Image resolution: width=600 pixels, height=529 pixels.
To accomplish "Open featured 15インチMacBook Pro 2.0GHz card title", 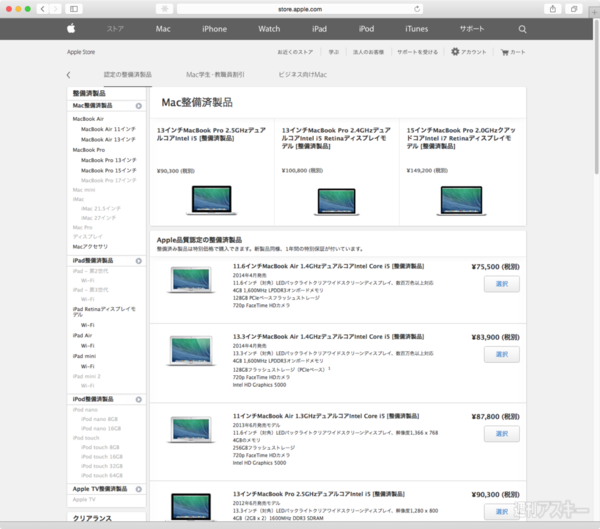I will point(461,138).
